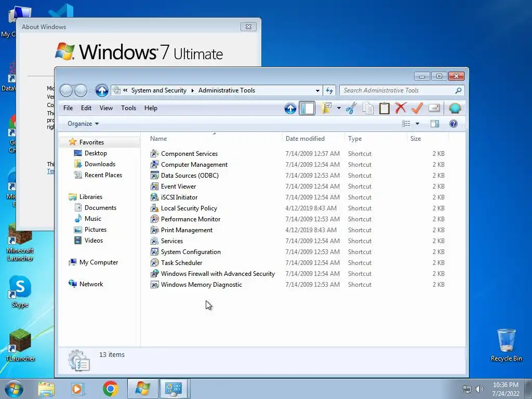The width and height of the screenshot is (532, 399).
Task: Click the Cut scissors icon
Action: point(351,108)
